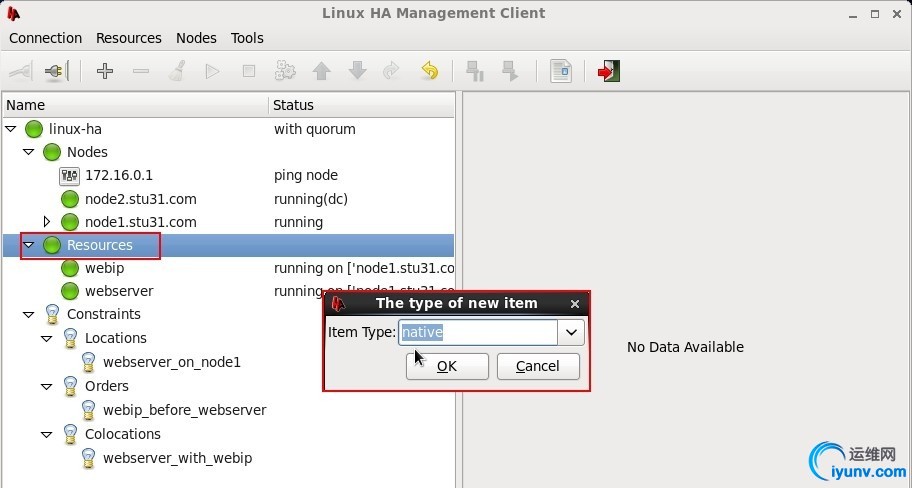
Task: Click the Move resource down arrow
Action: (357, 71)
